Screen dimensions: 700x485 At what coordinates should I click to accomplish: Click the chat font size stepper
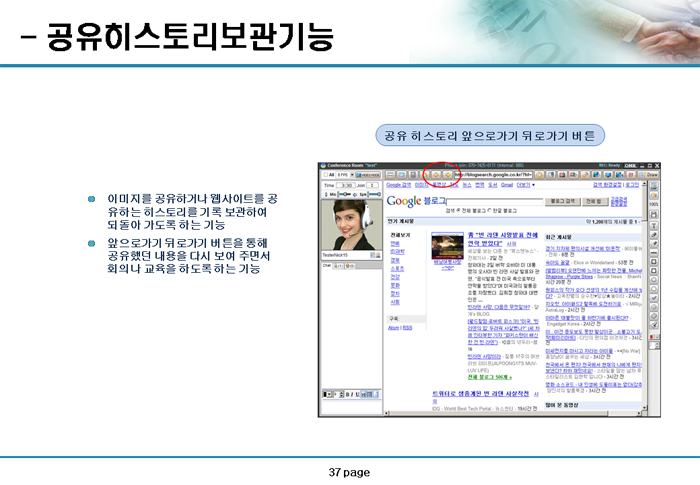point(342,394)
